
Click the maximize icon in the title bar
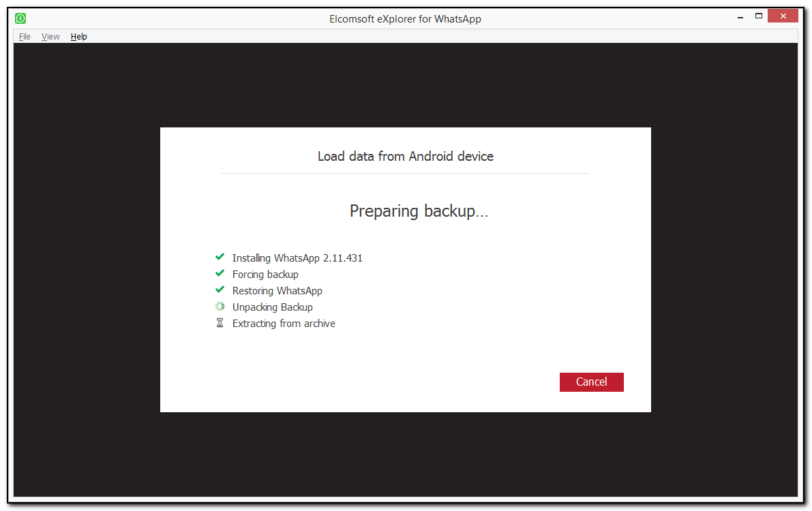click(x=759, y=15)
